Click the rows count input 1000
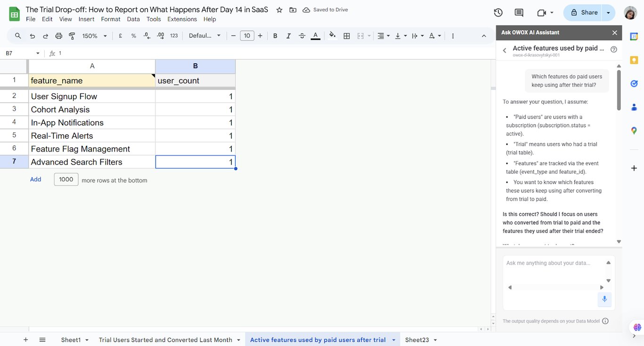644x346 pixels. pyautogui.click(x=66, y=179)
